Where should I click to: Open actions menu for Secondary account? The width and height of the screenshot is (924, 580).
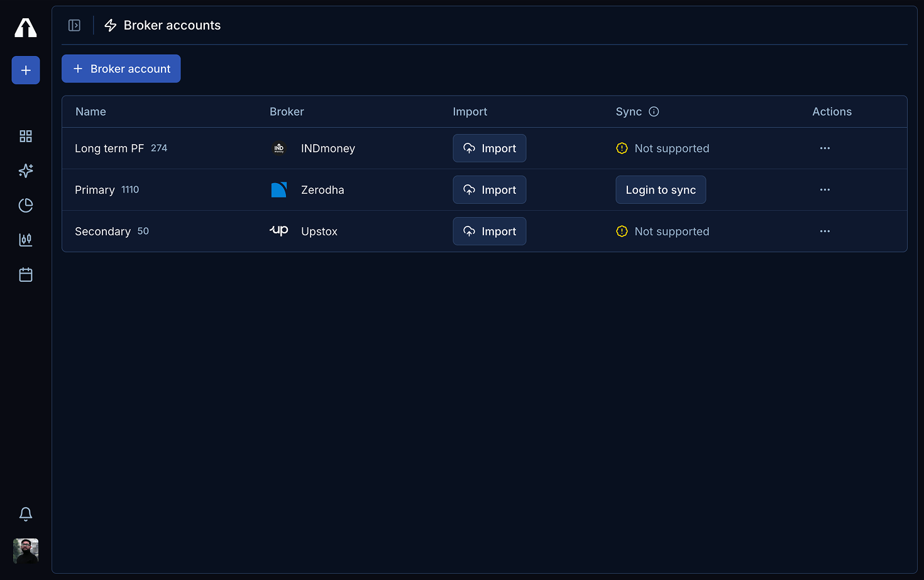coord(825,231)
